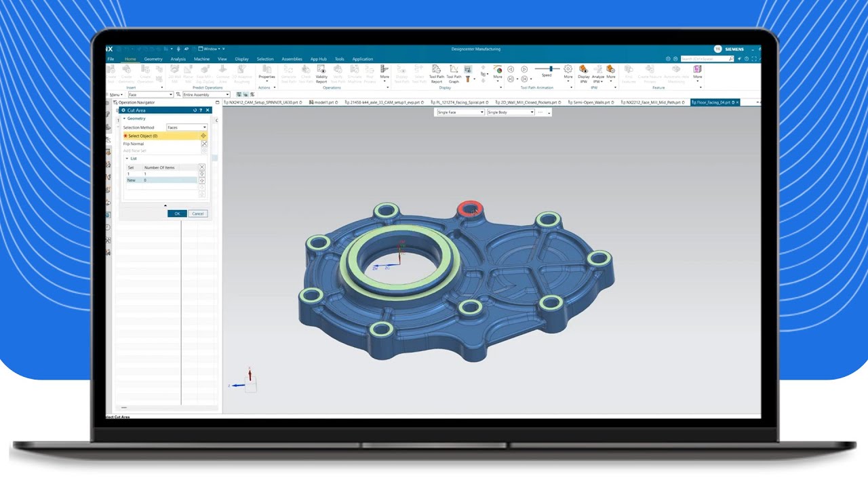Image resolution: width=868 pixels, height=488 pixels.
Task: Collapse dialog options with up arrow
Action: (x=165, y=205)
